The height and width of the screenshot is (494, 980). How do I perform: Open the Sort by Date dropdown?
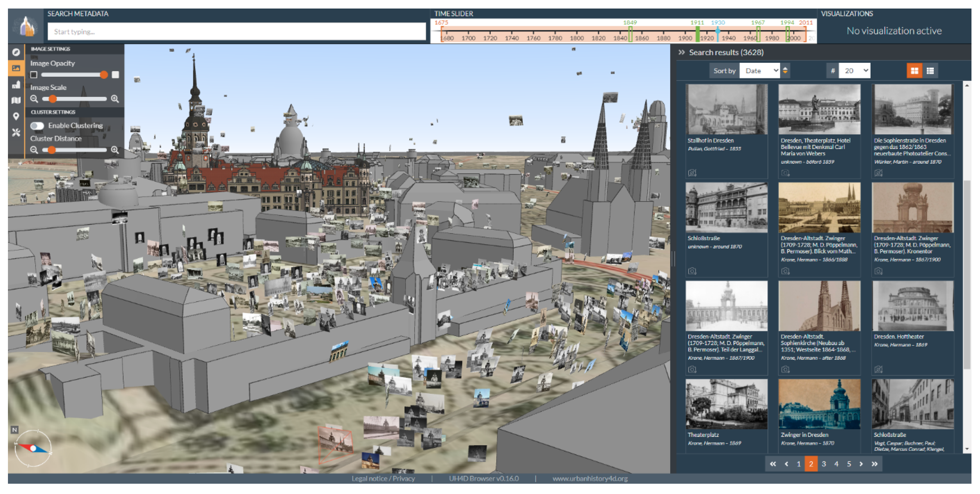(x=760, y=71)
